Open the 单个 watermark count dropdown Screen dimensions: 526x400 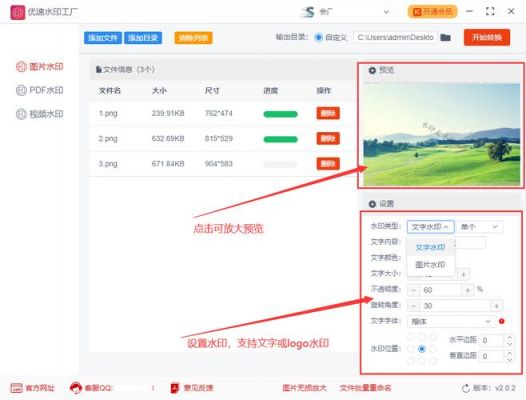[x=480, y=227]
